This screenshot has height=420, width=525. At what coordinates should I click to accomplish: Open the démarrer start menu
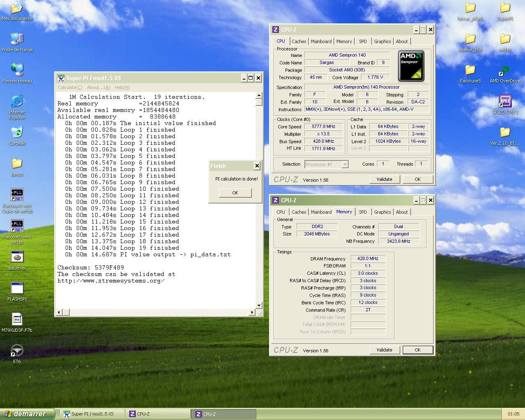(27, 414)
